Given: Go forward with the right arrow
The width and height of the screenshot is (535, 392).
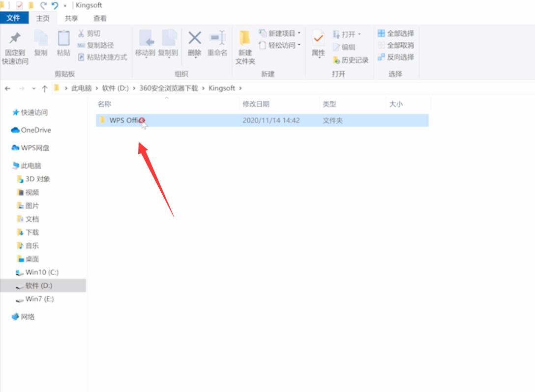Looking at the screenshot, I should pyautogui.click(x=22, y=88).
